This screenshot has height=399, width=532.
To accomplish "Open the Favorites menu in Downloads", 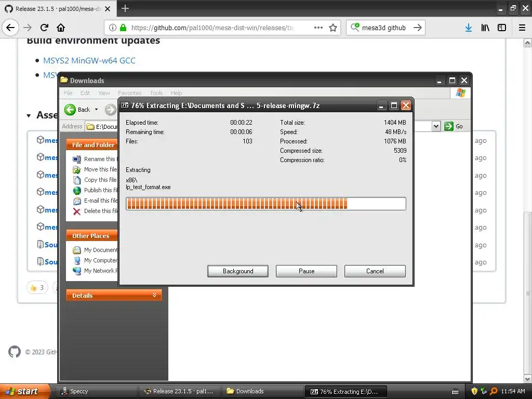I will pyautogui.click(x=129, y=93).
